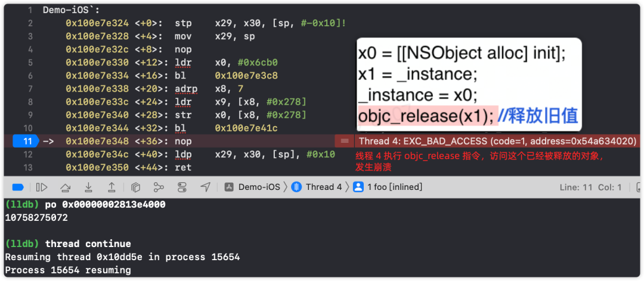Image resolution: width=644 pixels, height=281 pixels.
Task: Click the 'Line: 11' status indicator
Action: click(x=576, y=188)
